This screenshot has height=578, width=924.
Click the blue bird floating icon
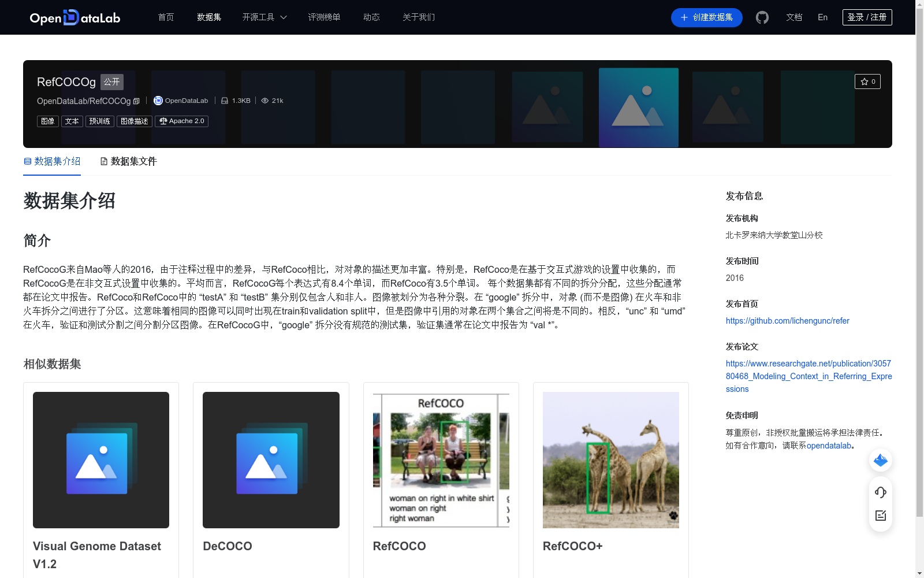(x=881, y=460)
